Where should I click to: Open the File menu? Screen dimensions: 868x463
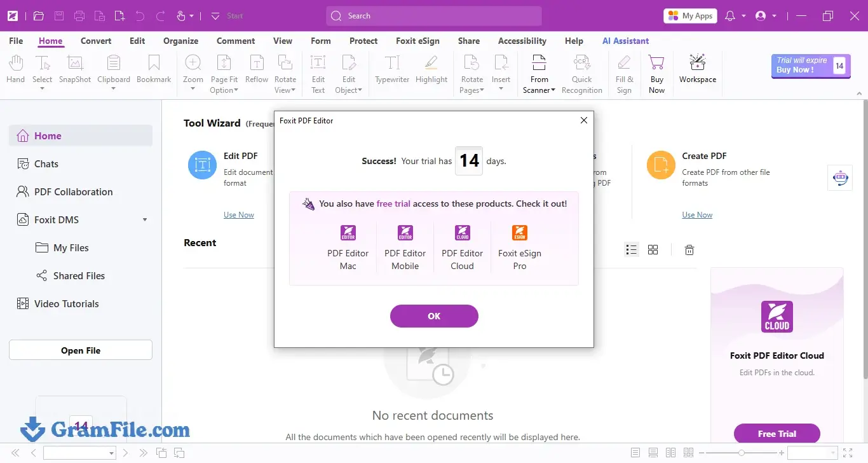pyautogui.click(x=16, y=41)
